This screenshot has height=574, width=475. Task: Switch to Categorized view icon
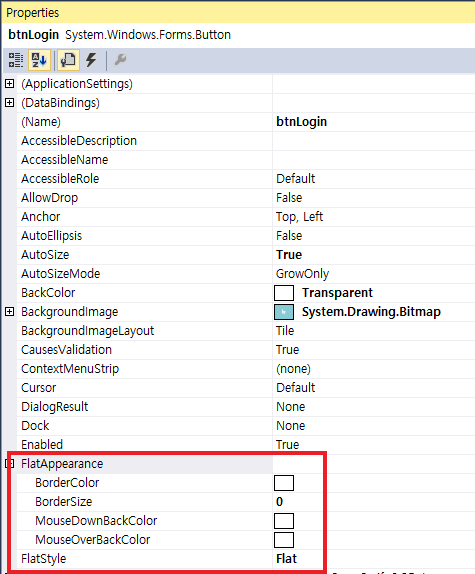16,60
